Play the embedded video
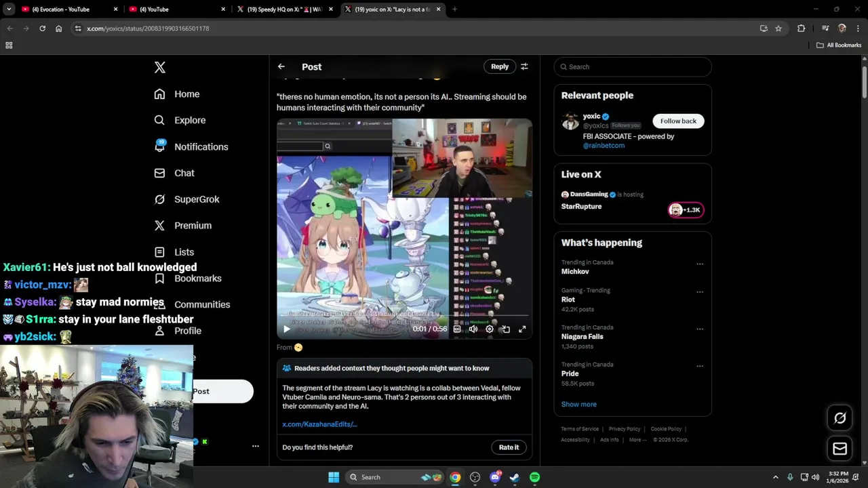Screen dimensions: 868x488 pyautogui.click(x=286, y=329)
